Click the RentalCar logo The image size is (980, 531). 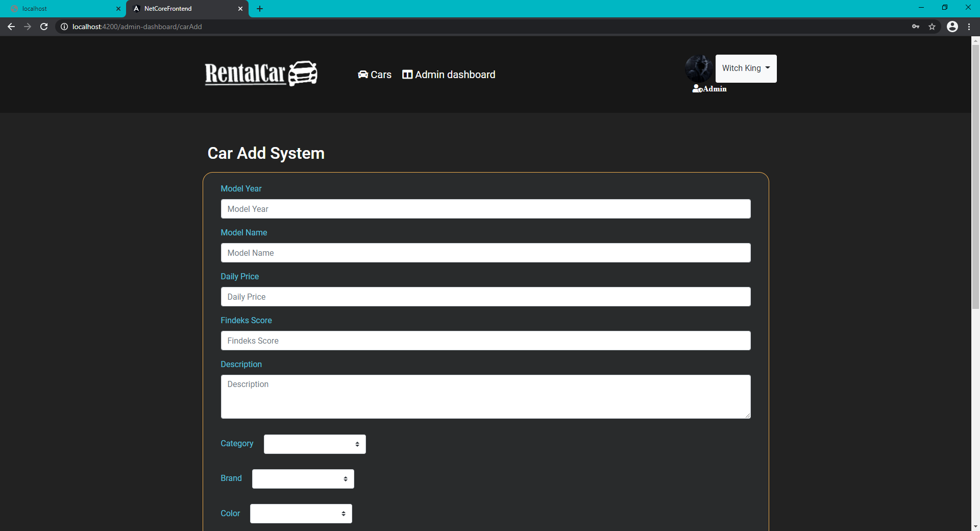point(261,74)
